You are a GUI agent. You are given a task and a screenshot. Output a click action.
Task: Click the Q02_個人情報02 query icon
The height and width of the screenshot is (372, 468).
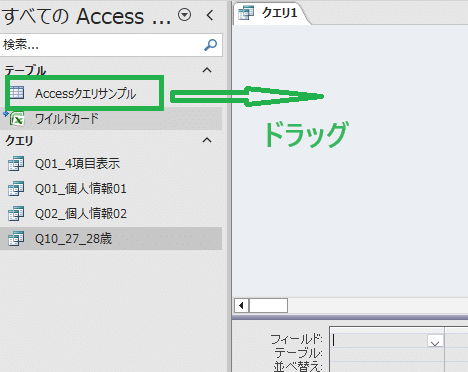16,214
